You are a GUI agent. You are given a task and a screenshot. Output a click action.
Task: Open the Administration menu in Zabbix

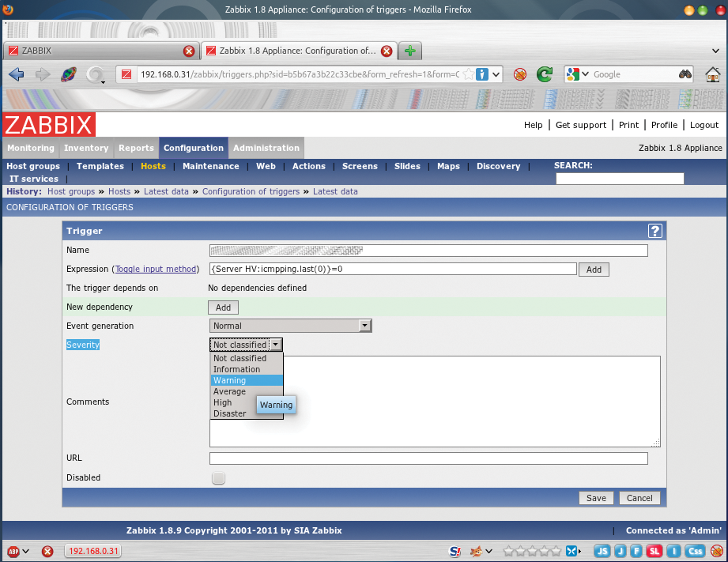266,148
